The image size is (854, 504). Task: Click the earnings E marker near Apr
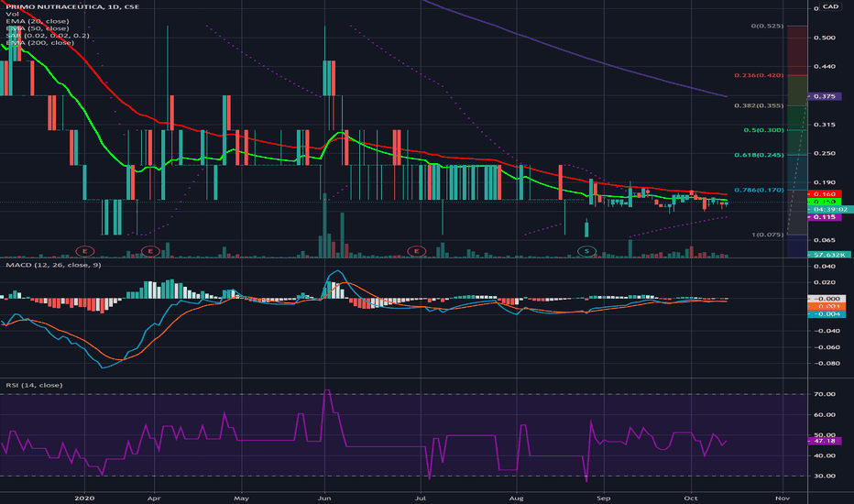(150, 251)
